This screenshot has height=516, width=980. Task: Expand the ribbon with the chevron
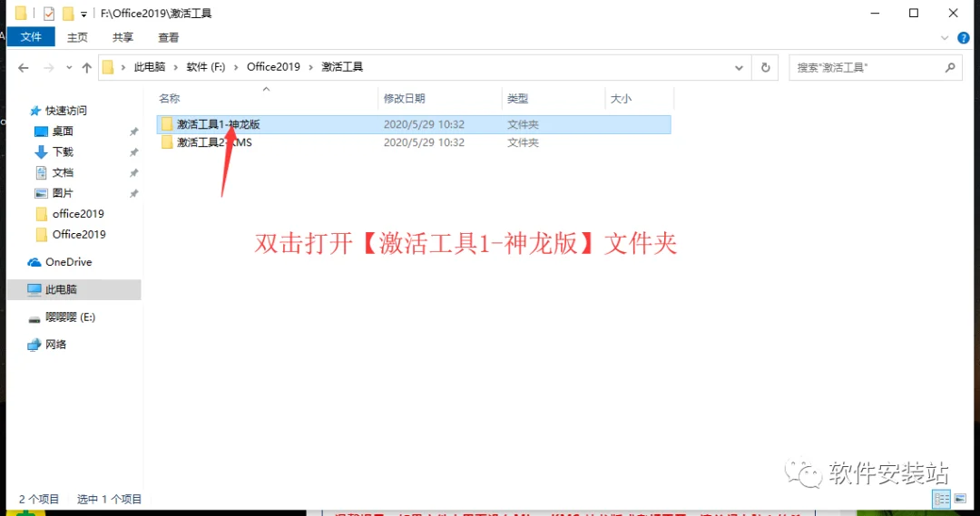[x=945, y=38]
